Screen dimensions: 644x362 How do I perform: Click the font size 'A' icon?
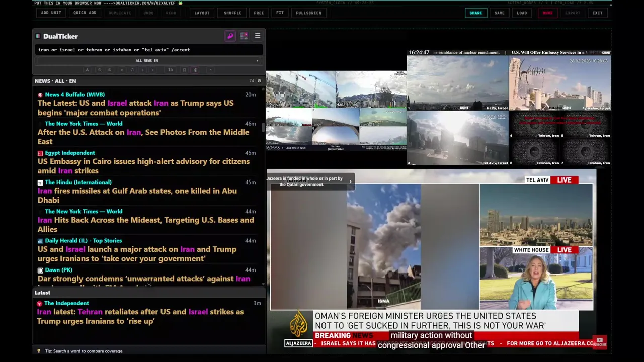pos(87,70)
